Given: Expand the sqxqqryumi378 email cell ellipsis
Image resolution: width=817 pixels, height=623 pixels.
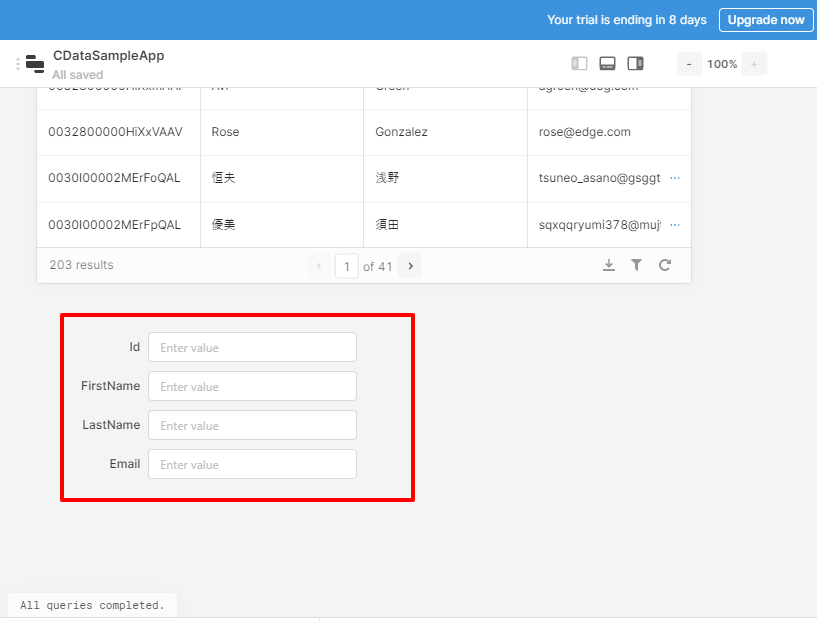Looking at the screenshot, I should coord(675,225).
